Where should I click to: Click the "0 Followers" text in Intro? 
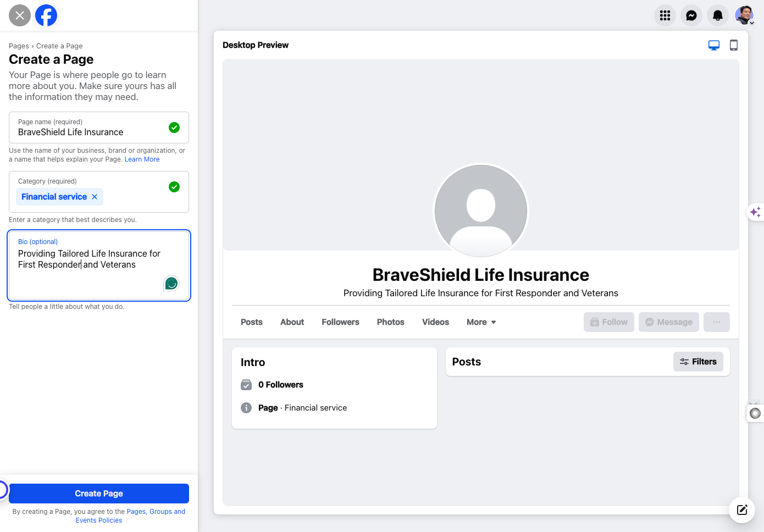click(x=281, y=385)
